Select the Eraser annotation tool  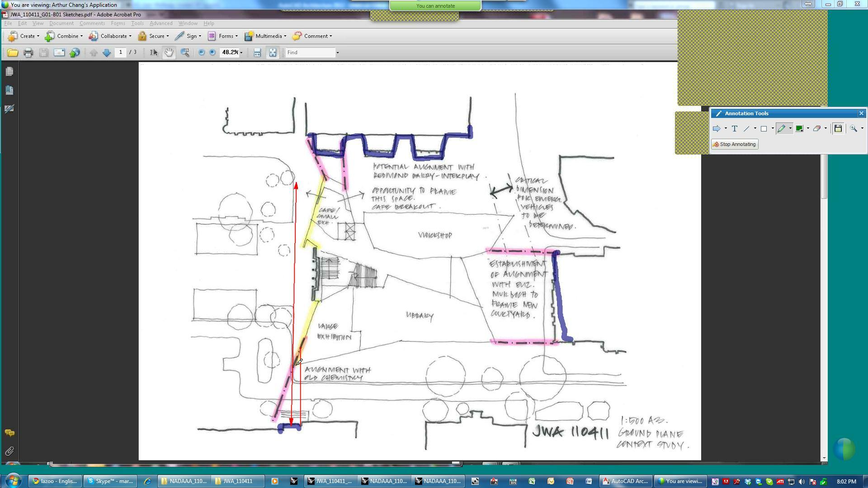[x=817, y=129]
